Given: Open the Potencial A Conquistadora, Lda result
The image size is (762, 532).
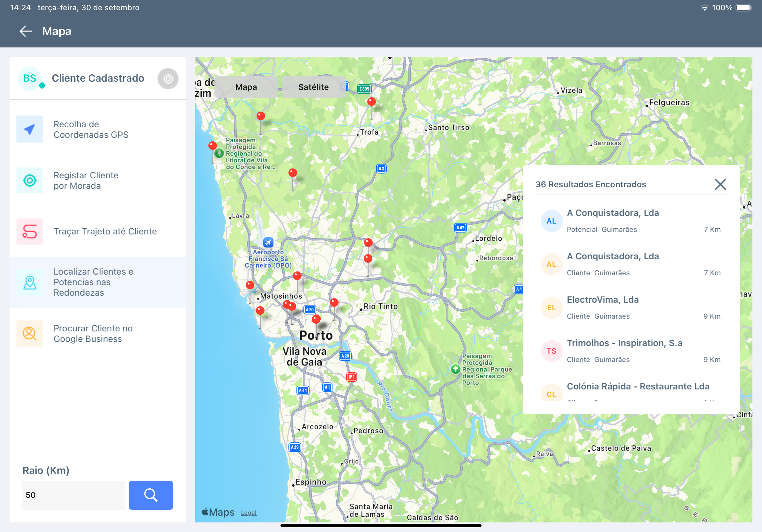Looking at the screenshot, I should click(x=631, y=221).
